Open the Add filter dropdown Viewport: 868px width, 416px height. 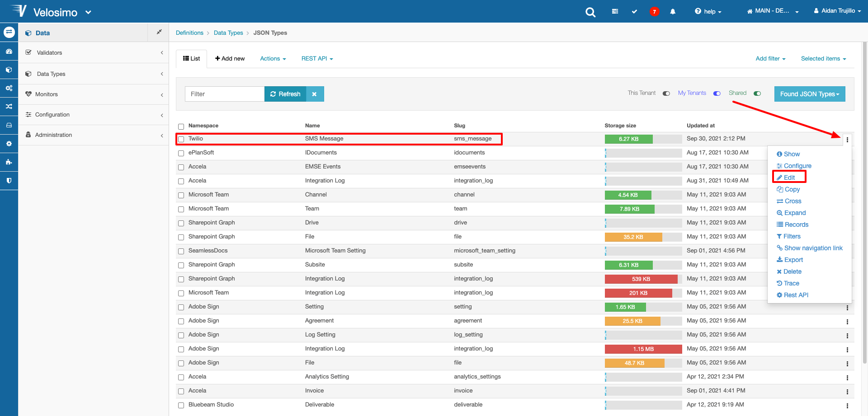coord(770,59)
